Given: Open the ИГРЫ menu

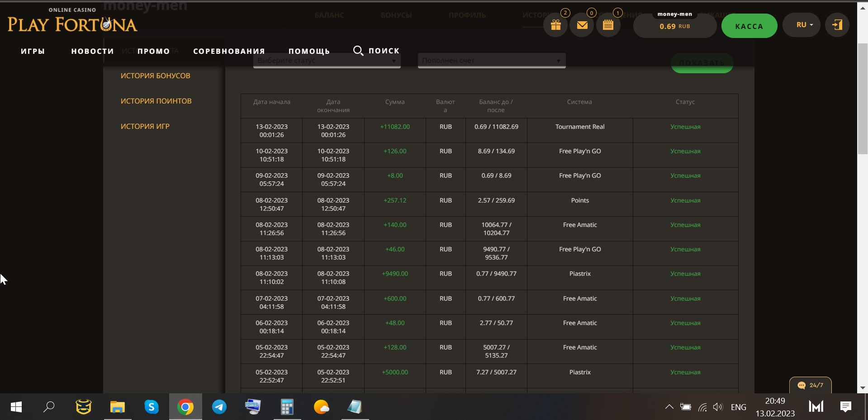Looking at the screenshot, I should (x=33, y=51).
